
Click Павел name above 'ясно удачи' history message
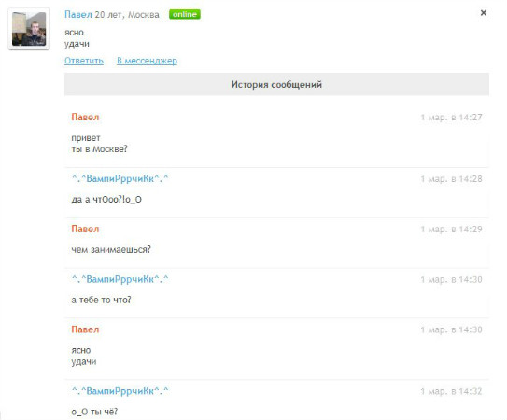point(85,329)
